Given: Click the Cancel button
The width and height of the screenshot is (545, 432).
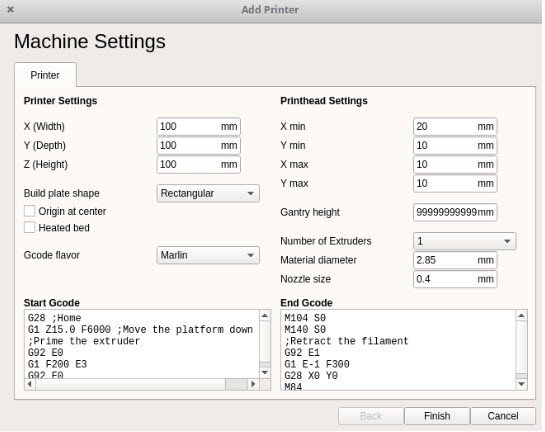Looking at the screenshot, I should click(x=503, y=416).
